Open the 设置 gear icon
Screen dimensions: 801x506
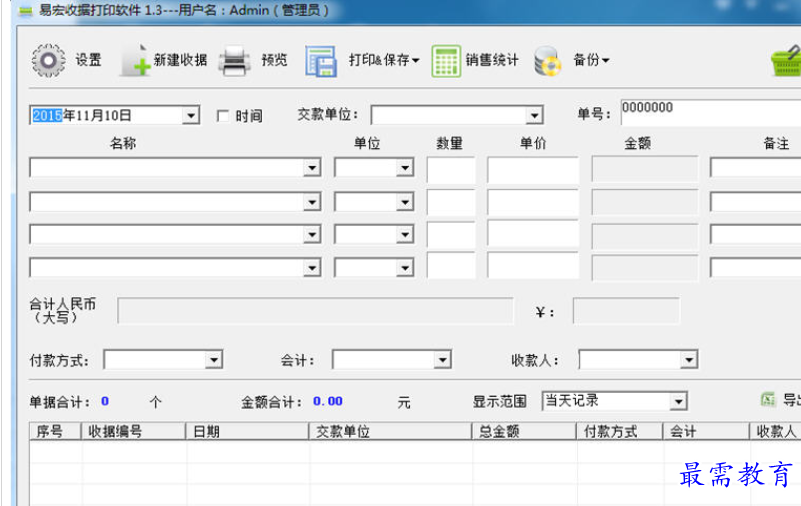tap(49, 60)
